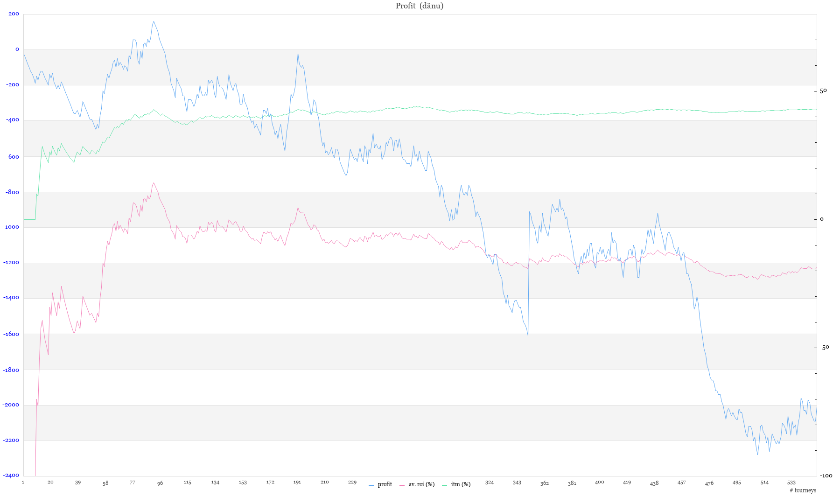The height and width of the screenshot is (504, 840).
Task: Click the green itm legend marker
Action: coord(444,485)
